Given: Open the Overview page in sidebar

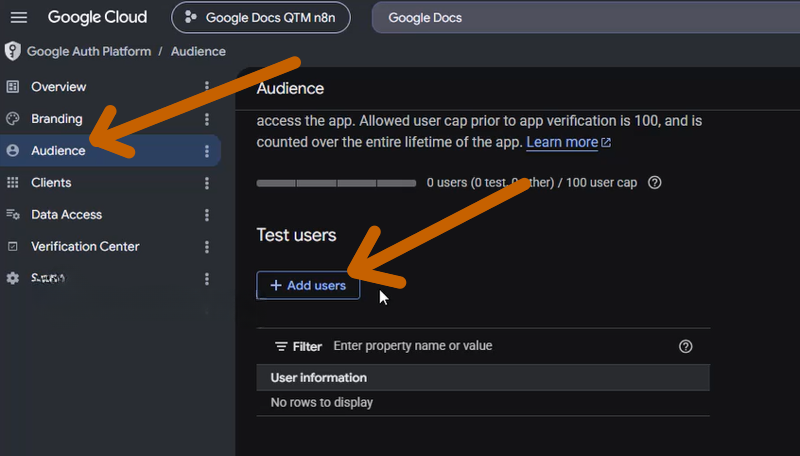Looking at the screenshot, I should 59,87.
